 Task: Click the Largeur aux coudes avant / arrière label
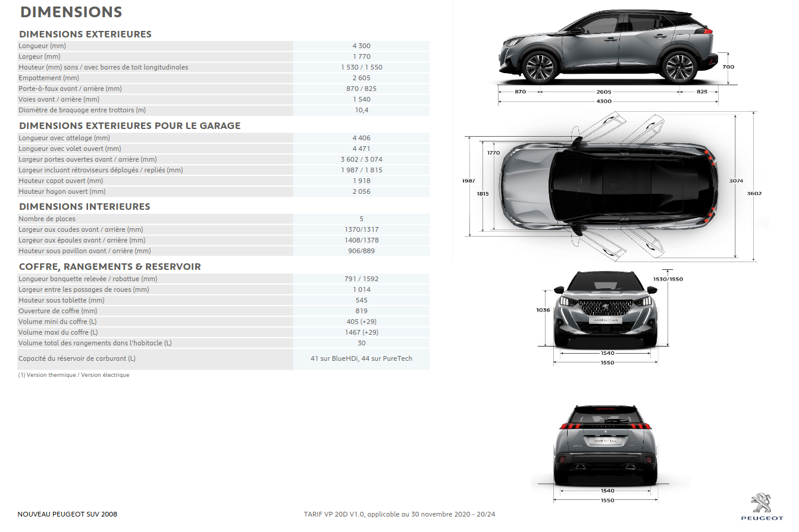81,229
